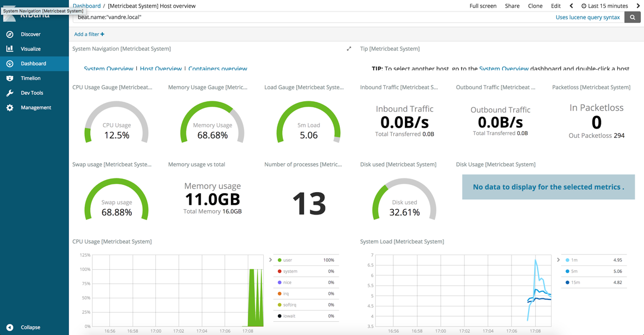Screen dimensions: 644x335
Task: Click Share in the top menu
Action: pos(512,6)
